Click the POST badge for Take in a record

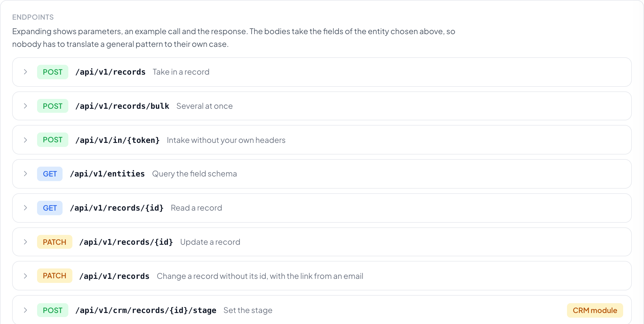coord(53,72)
